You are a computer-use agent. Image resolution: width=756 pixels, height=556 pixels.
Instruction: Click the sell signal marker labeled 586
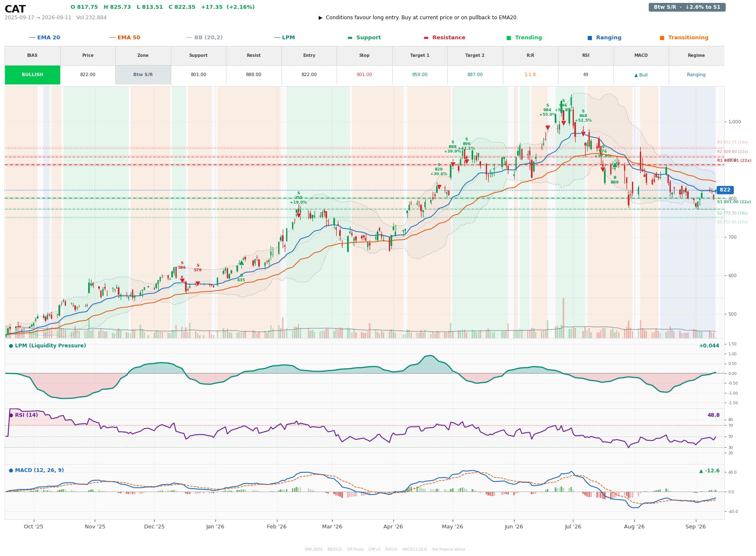tap(182, 281)
